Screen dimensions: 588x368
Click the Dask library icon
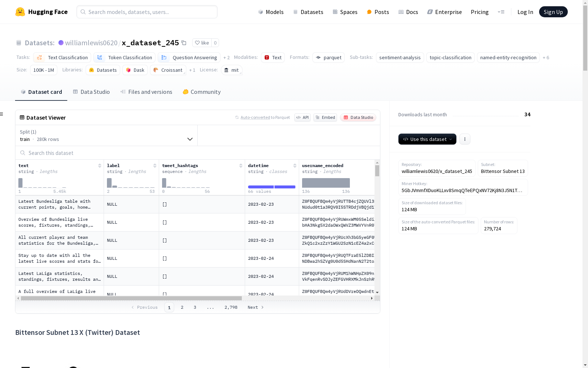click(x=128, y=70)
